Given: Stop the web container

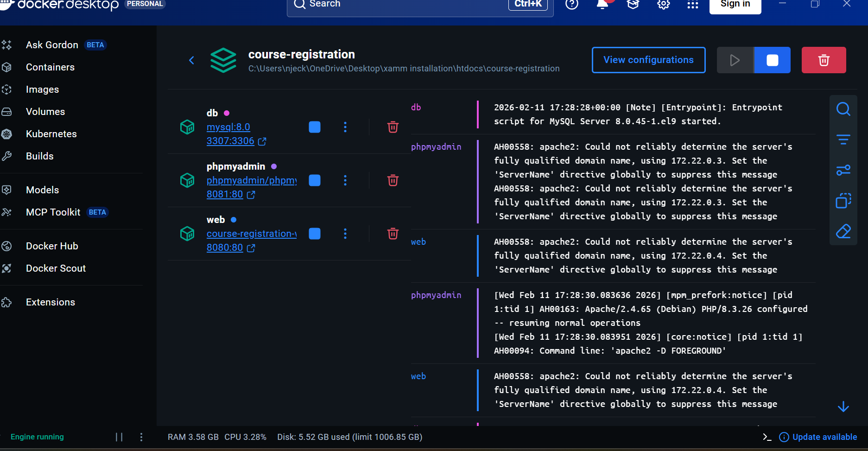Looking at the screenshot, I should 315,234.
